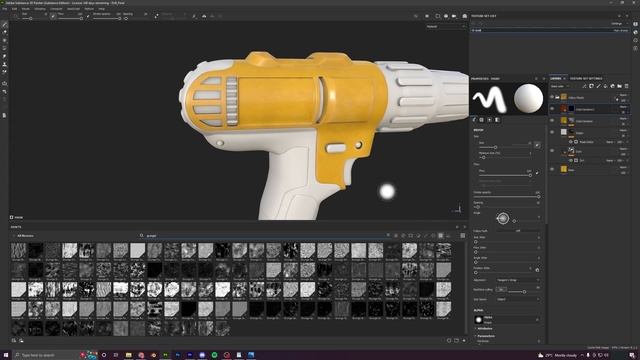This screenshot has width=640, height=360.
Task: Open the File menu
Action: (x=4, y=9)
